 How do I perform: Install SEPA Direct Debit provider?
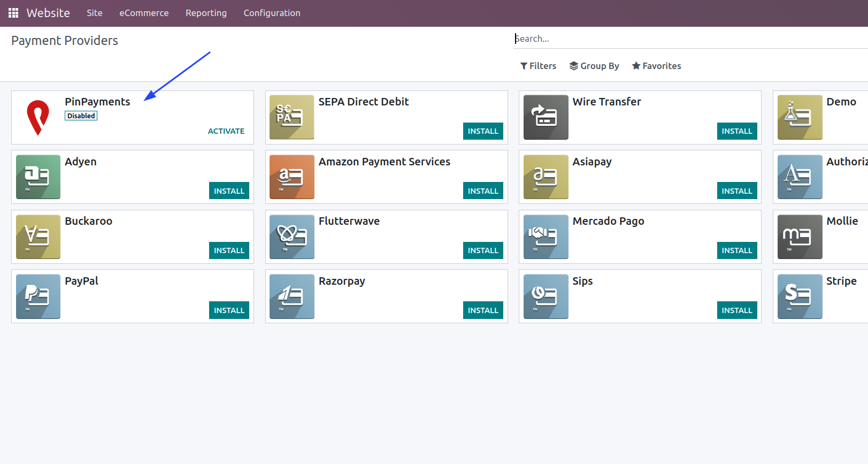pos(483,131)
